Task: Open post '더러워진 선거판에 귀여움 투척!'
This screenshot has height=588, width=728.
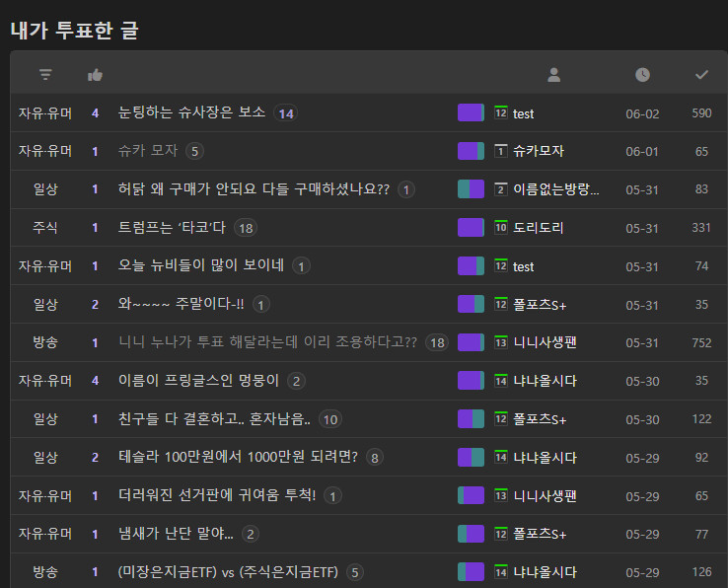Action: pos(217,495)
